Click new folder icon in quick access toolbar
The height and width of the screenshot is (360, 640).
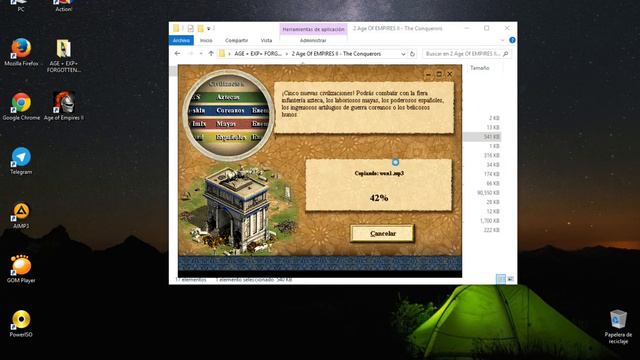[x=200, y=28]
